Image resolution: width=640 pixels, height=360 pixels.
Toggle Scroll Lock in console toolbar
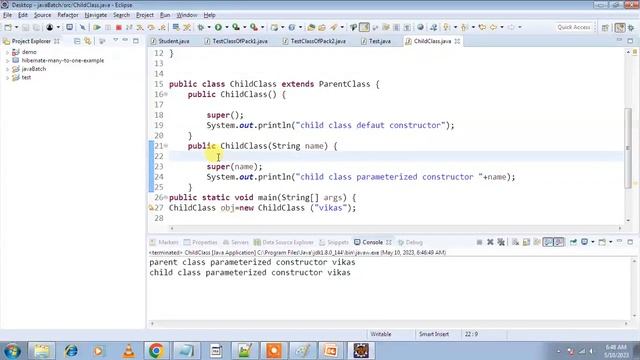[x=526, y=242]
